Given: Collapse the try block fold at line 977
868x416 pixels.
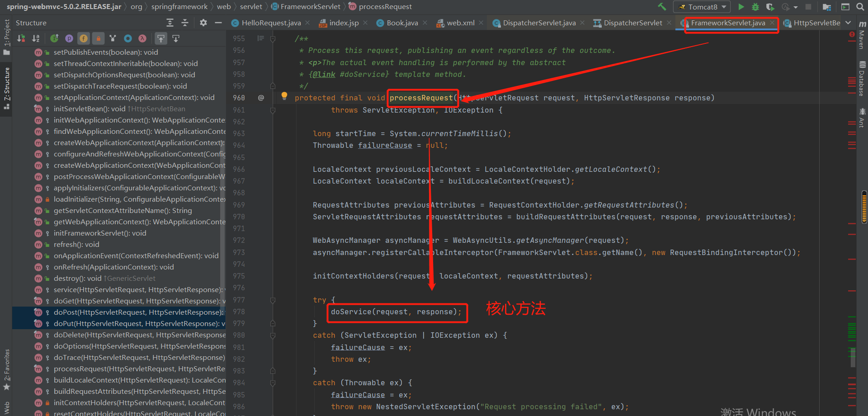Looking at the screenshot, I should [273, 300].
